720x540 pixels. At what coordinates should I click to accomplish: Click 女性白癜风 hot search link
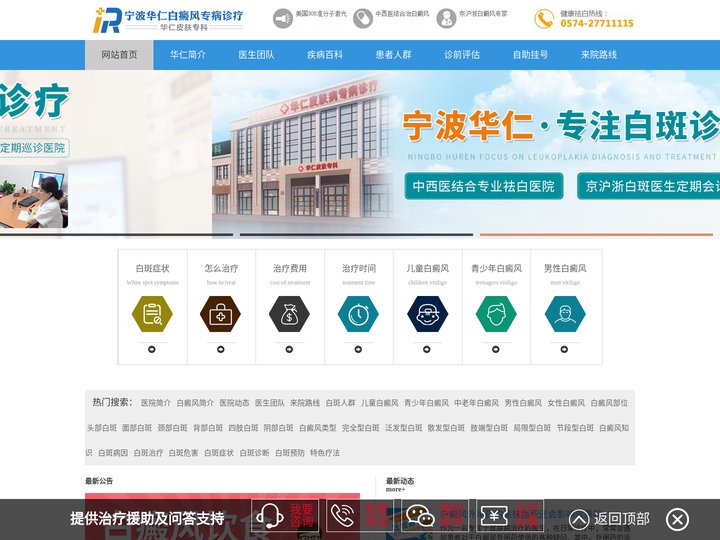(x=566, y=403)
